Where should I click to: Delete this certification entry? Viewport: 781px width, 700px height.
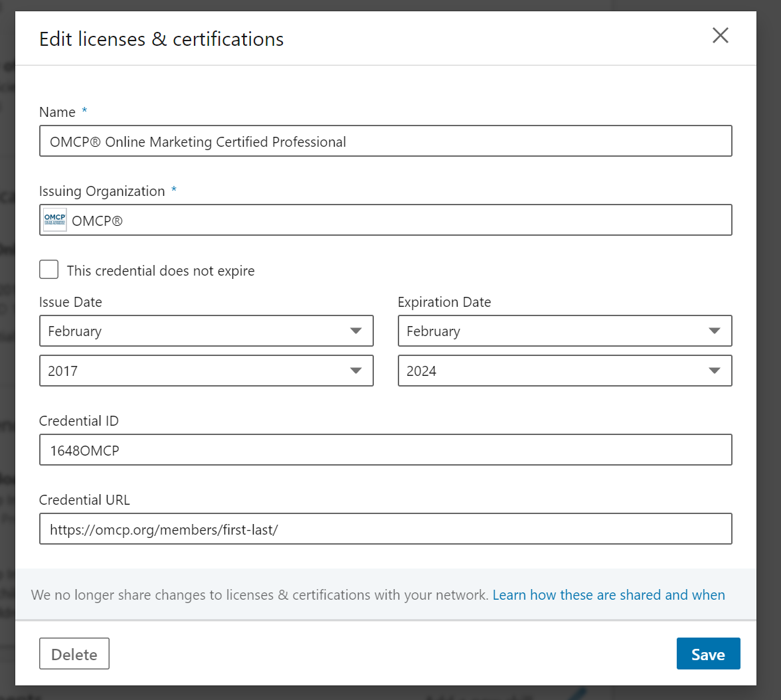(x=74, y=654)
